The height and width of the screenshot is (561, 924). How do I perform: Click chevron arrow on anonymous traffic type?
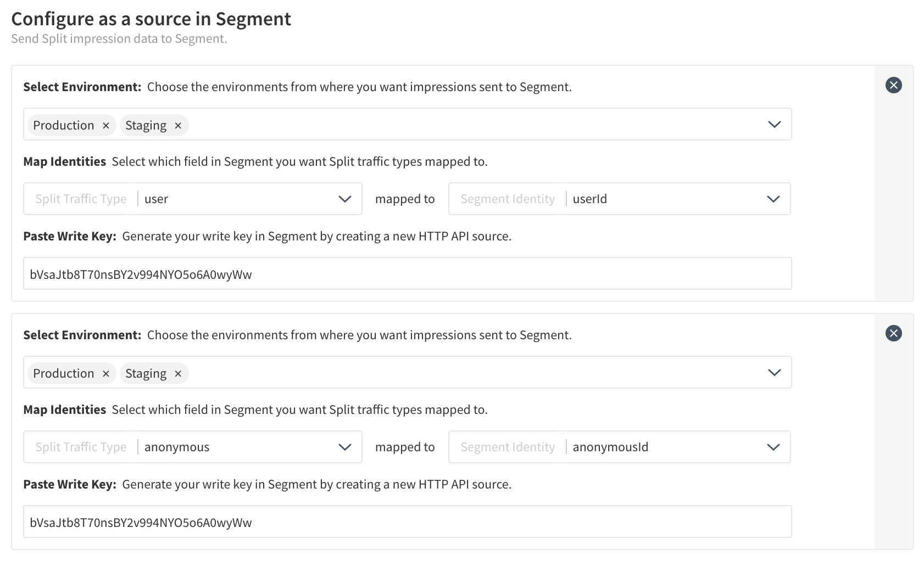(x=344, y=447)
